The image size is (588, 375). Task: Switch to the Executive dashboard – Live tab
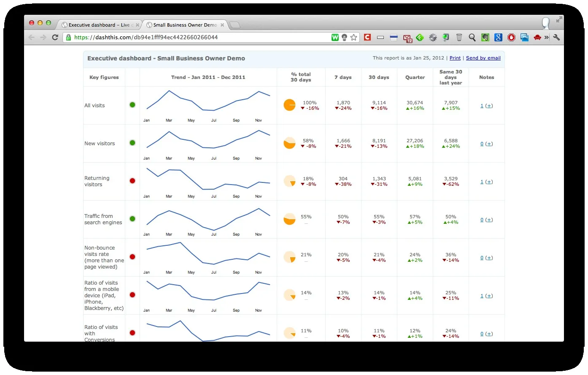[99, 25]
